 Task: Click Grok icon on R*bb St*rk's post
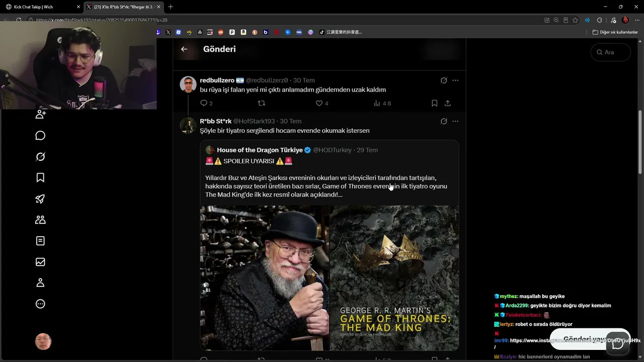click(x=444, y=121)
